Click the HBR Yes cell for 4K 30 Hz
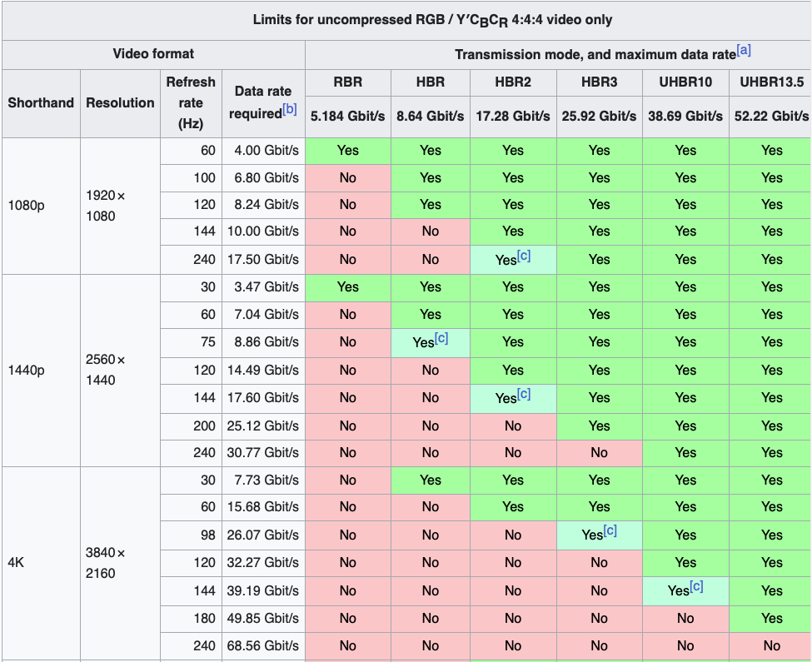The width and height of the screenshot is (812, 662). click(x=431, y=480)
